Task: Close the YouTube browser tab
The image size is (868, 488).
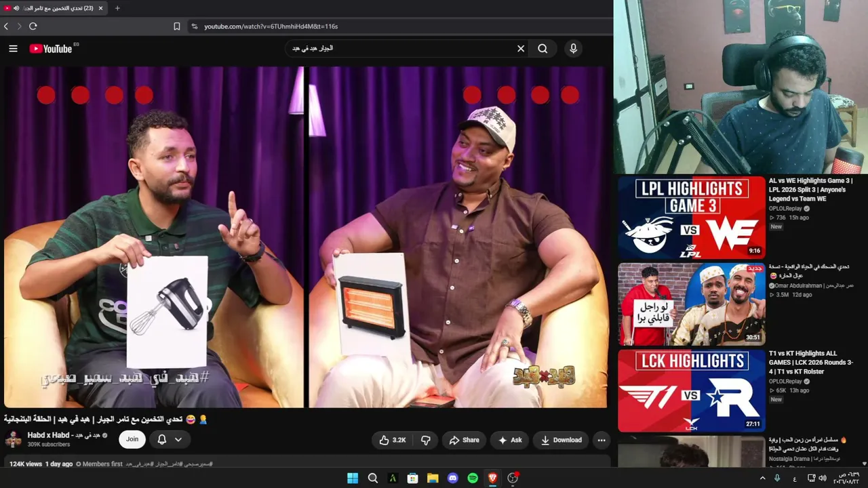Action: [101, 8]
